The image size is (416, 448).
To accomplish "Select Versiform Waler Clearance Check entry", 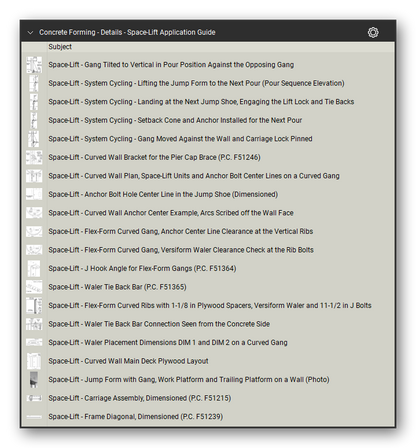I will point(181,250).
